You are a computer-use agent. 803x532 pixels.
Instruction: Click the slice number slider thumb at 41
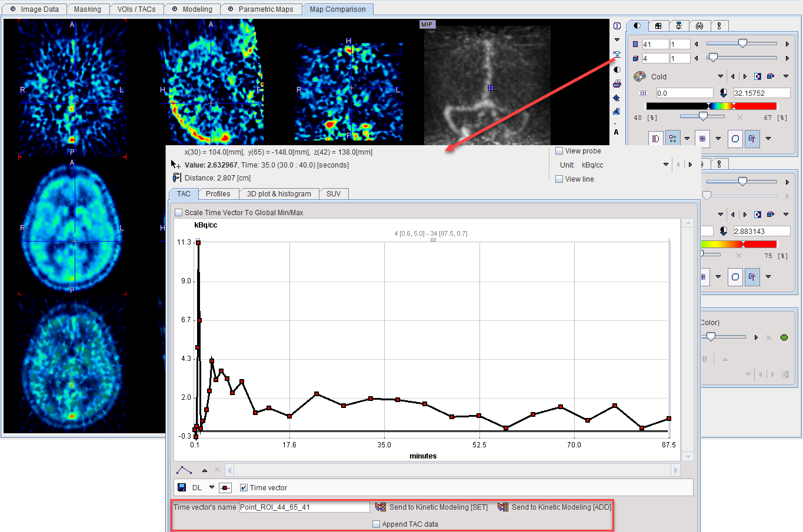tap(742, 44)
